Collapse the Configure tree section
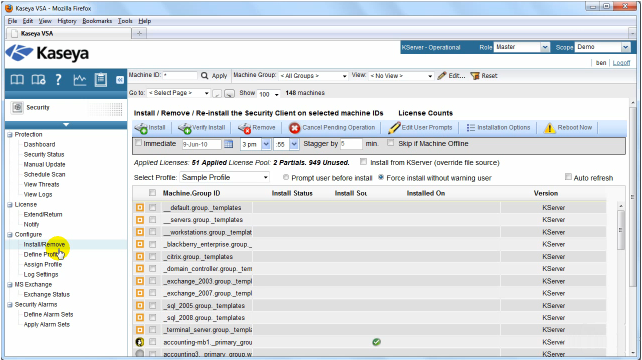The width and height of the screenshot is (642, 360). 10,235
